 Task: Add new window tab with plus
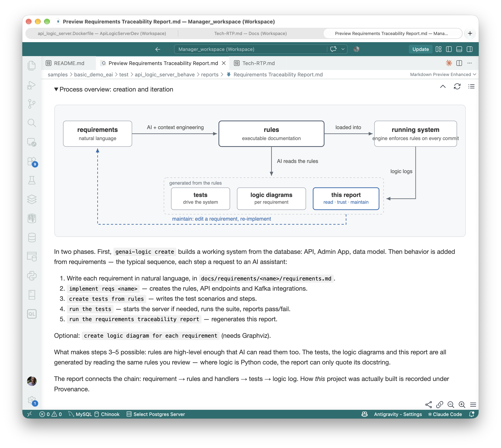pos(470,33)
